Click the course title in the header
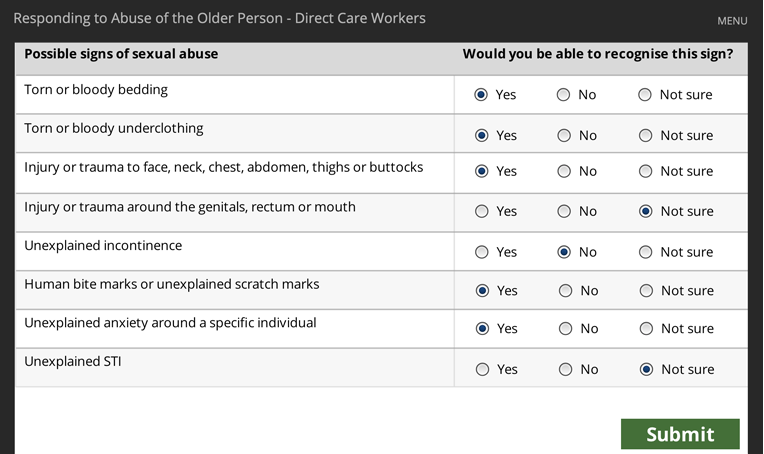This screenshot has width=764, height=454. (219, 19)
